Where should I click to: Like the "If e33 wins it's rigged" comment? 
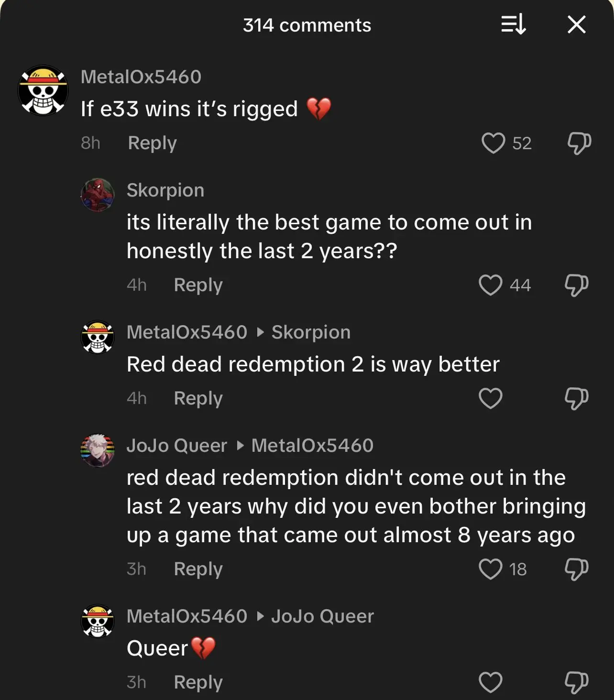click(x=493, y=143)
